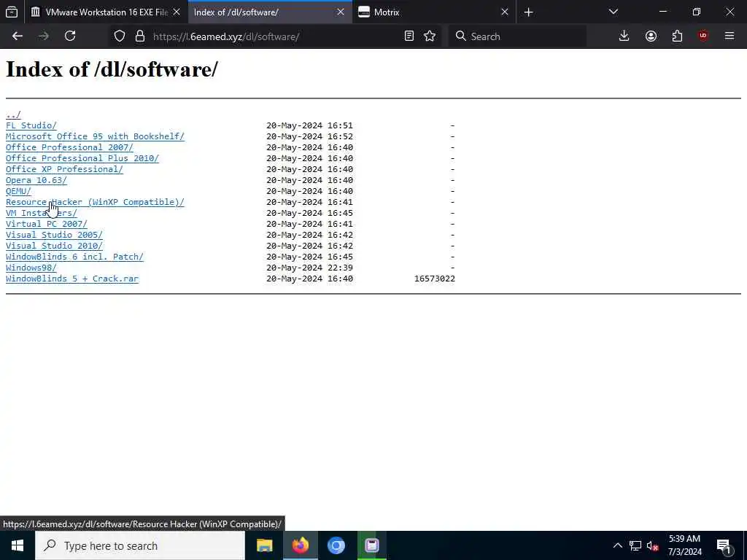
Task: Open Microsoft Office 95 with Bookshelf folder
Action: pos(95,136)
